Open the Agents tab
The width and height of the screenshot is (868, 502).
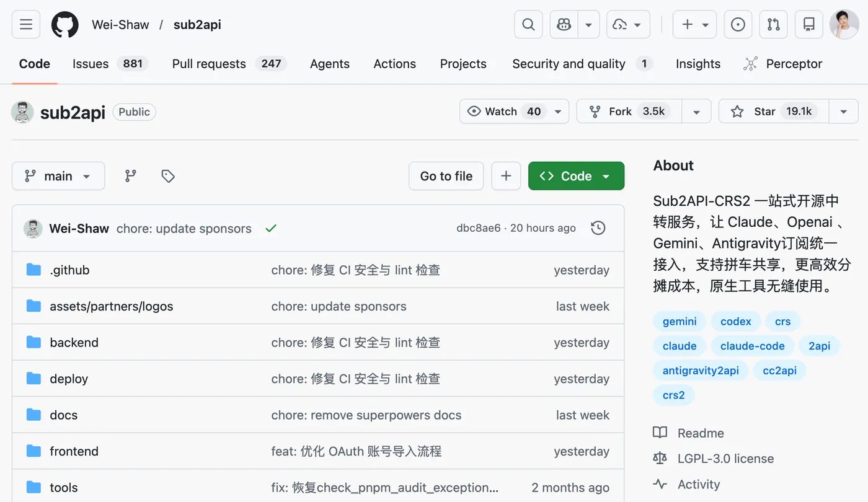[330, 64]
